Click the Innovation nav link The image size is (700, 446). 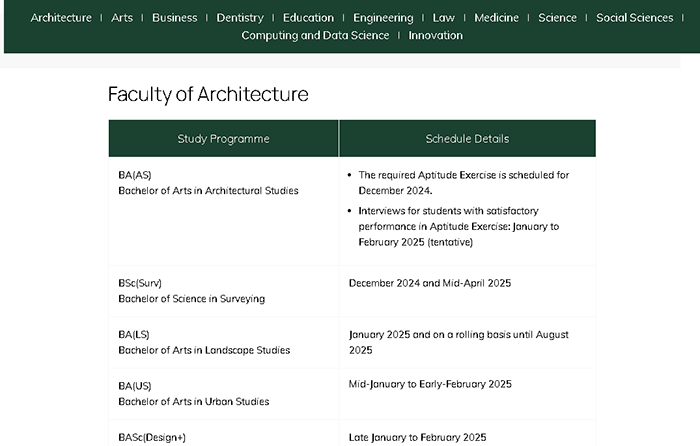pyautogui.click(x=436, y=35)
